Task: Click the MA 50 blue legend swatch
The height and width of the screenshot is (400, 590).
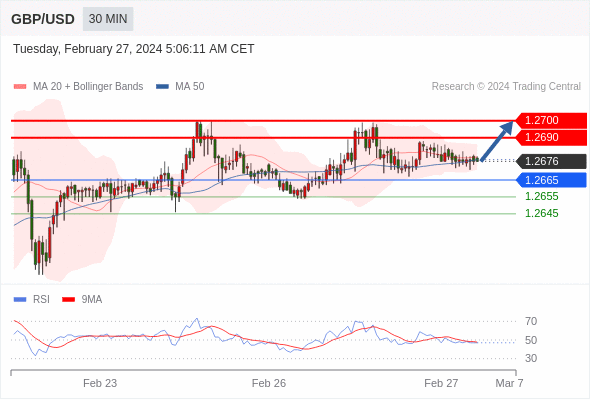Action: (x=162, y=87)
